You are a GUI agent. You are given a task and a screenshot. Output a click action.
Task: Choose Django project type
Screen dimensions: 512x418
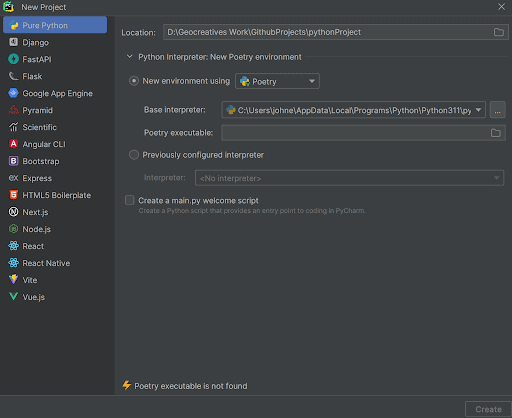[x=55, y=42]
